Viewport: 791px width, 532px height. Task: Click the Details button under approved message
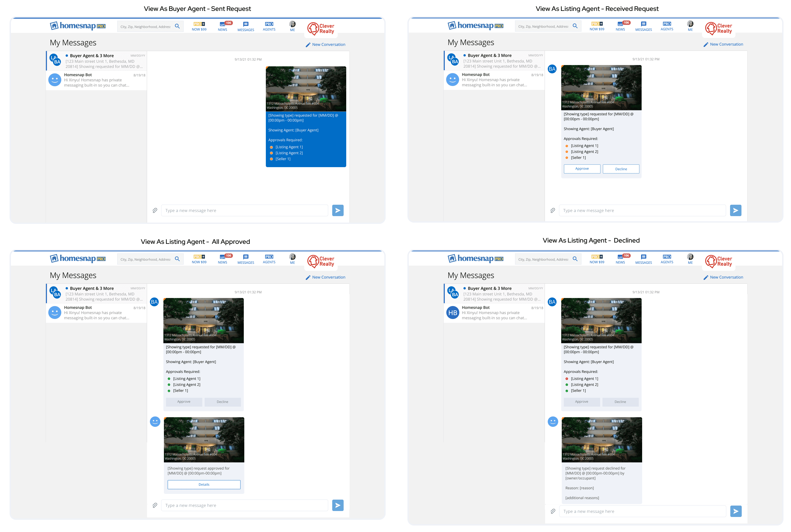tap(204, 485)
